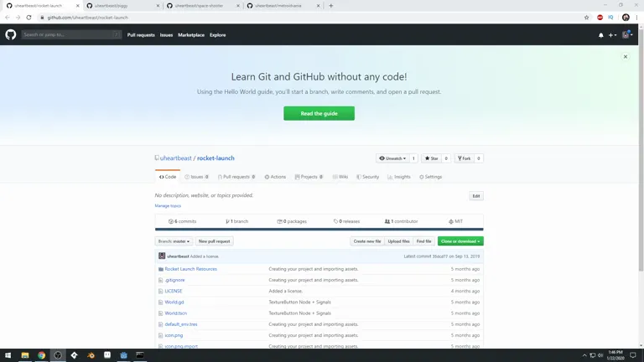644x362 pixels.
Task: Fork the repository
Action: click(x=465, y=158)
